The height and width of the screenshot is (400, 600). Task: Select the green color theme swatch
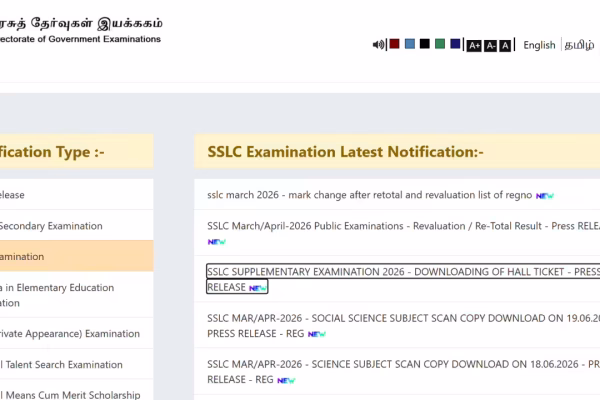[x=440, y=44]
